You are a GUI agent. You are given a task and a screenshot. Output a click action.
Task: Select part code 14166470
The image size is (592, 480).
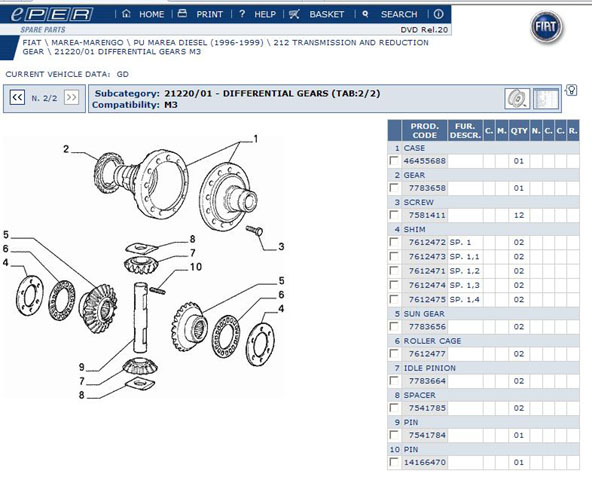[x=424, y=462]
